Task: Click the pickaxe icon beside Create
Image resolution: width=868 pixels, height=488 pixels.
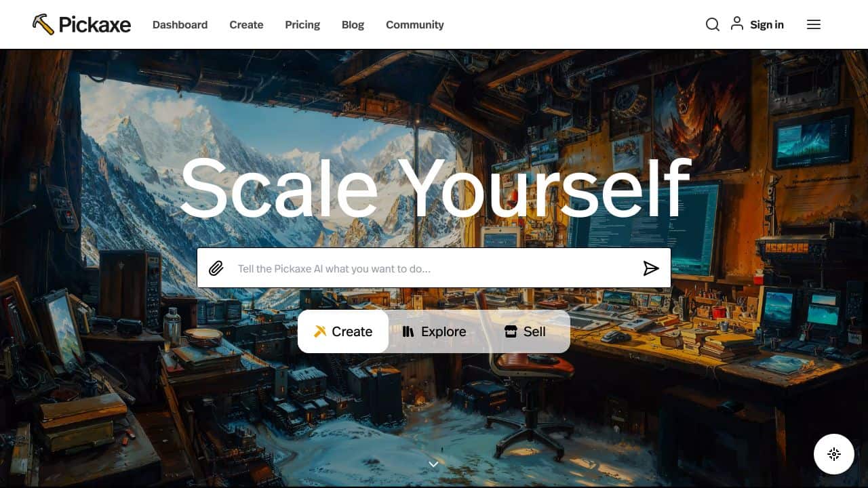Action: pyautogui.click(x=320, y=331)
